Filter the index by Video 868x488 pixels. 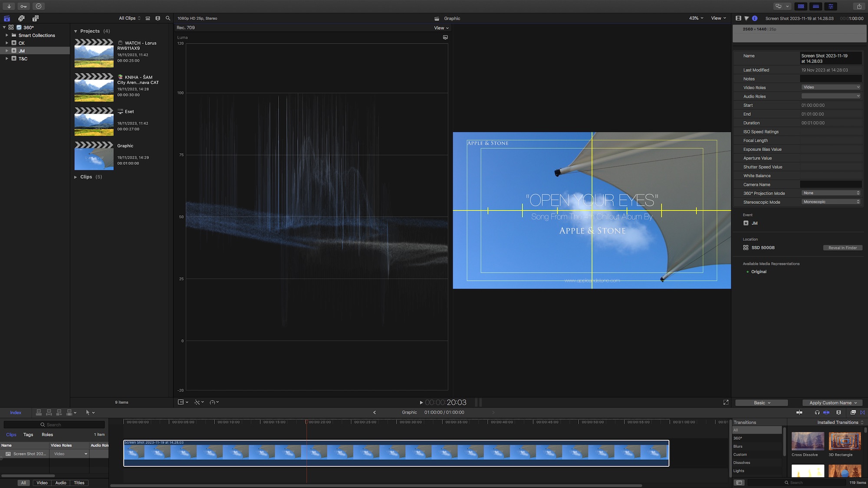42,483
